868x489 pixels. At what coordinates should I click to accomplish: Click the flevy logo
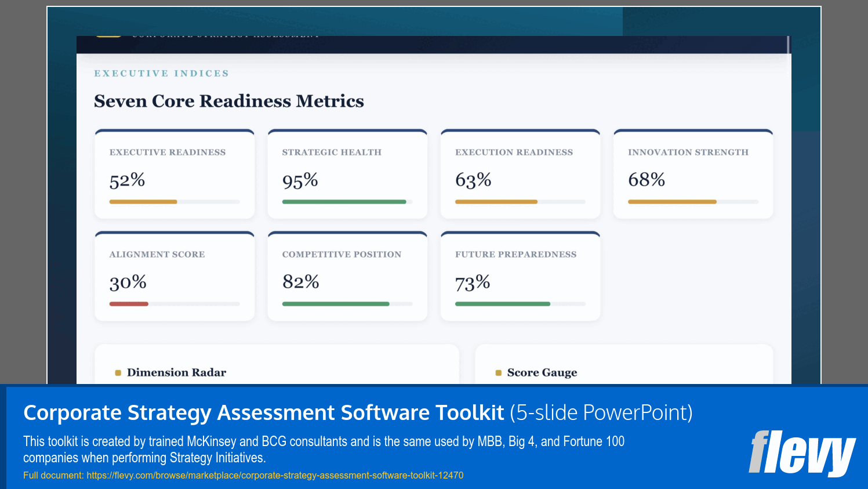tap(802, 453)
